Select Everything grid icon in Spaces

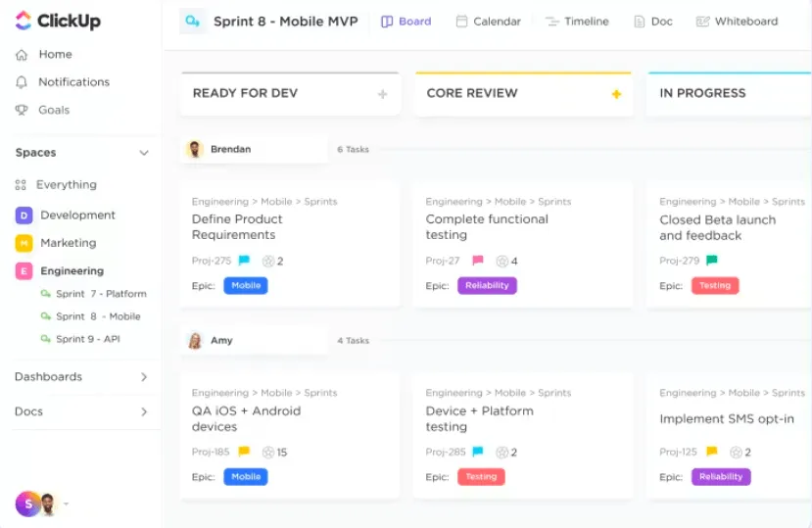click(21, 185)
